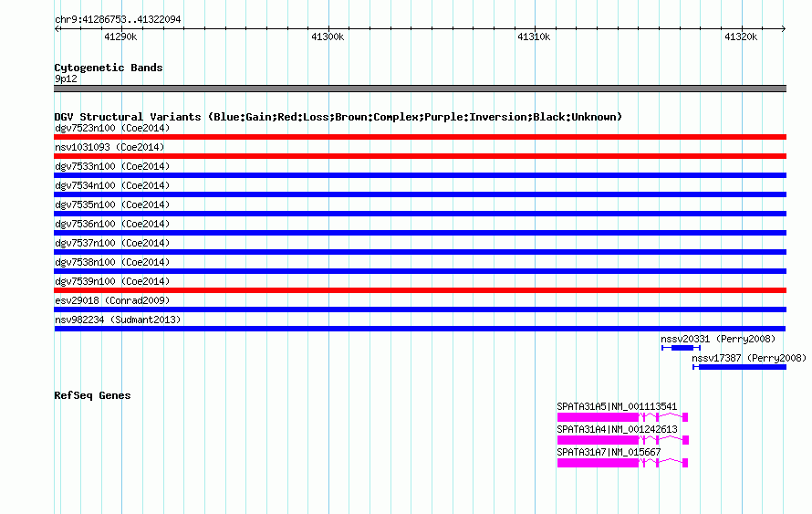Click the dgv7536n100 (Coe2014) label

[112, 224]
